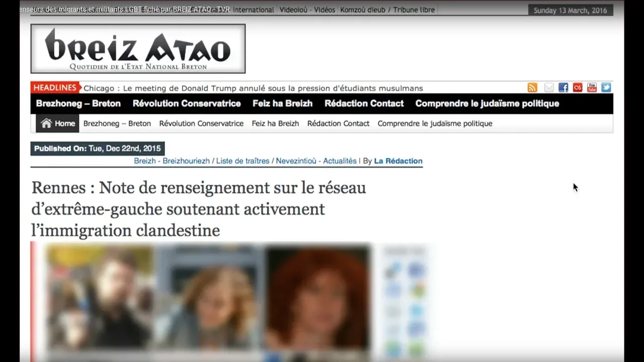The image size is (644, 362).
Task: Click the blurred red-haired woman photo
Action: point(317,298)
